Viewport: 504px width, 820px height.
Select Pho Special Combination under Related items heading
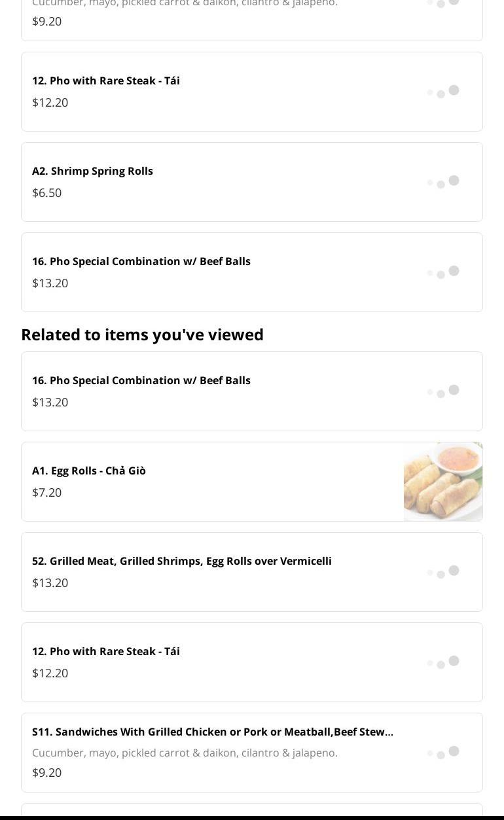click(x=141, y=380)
